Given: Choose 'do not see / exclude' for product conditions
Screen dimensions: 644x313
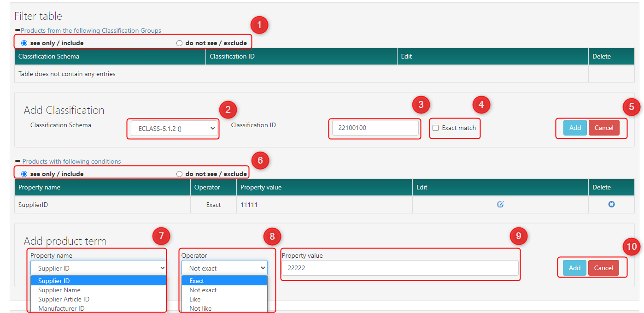Looking at the screenshot, I should 180,174.
